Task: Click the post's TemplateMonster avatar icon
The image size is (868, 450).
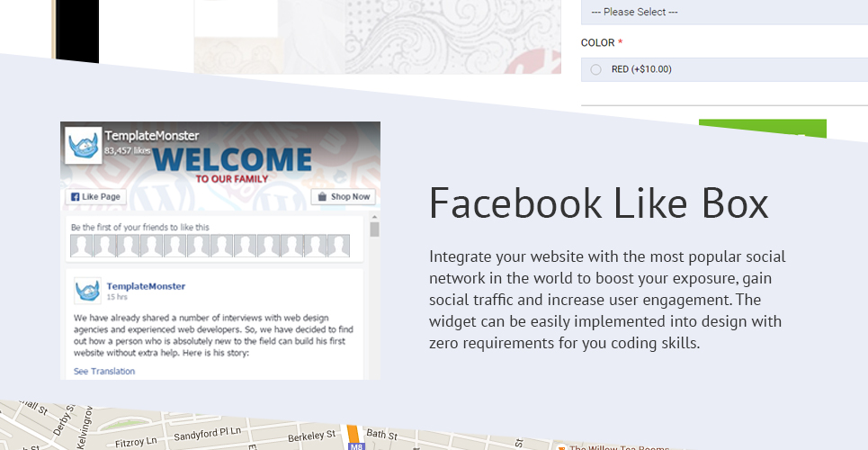Action: click(x=87, y=291)
